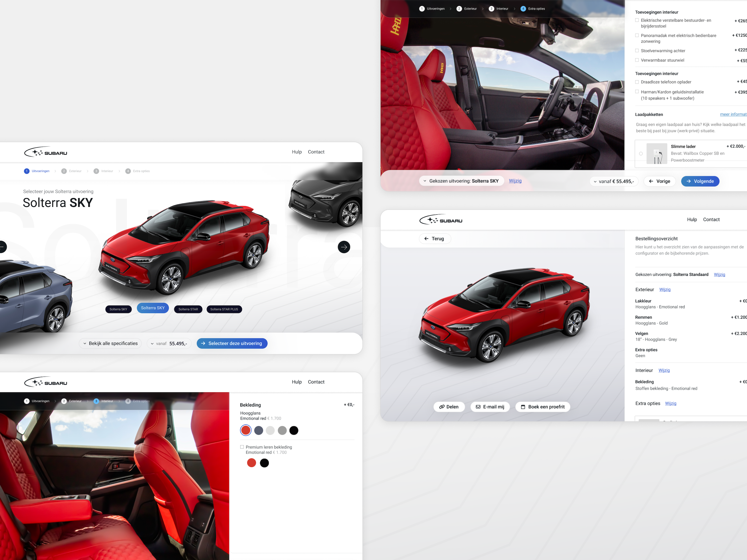This screenshot has width=747, height=560.
Task: Check Premium leren bekleding
Action: coord(242,447)
